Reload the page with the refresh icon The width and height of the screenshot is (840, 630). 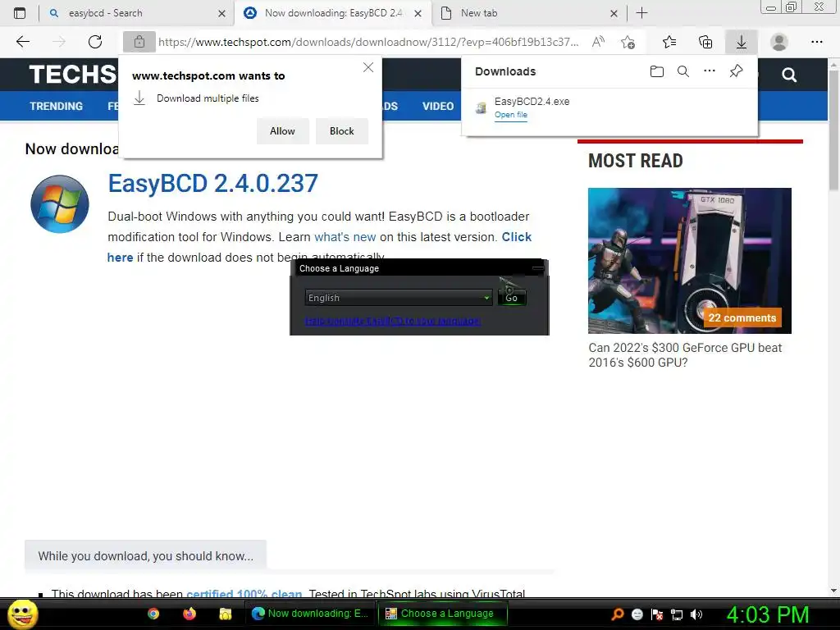pyautogui.click(x=95, y=42)
